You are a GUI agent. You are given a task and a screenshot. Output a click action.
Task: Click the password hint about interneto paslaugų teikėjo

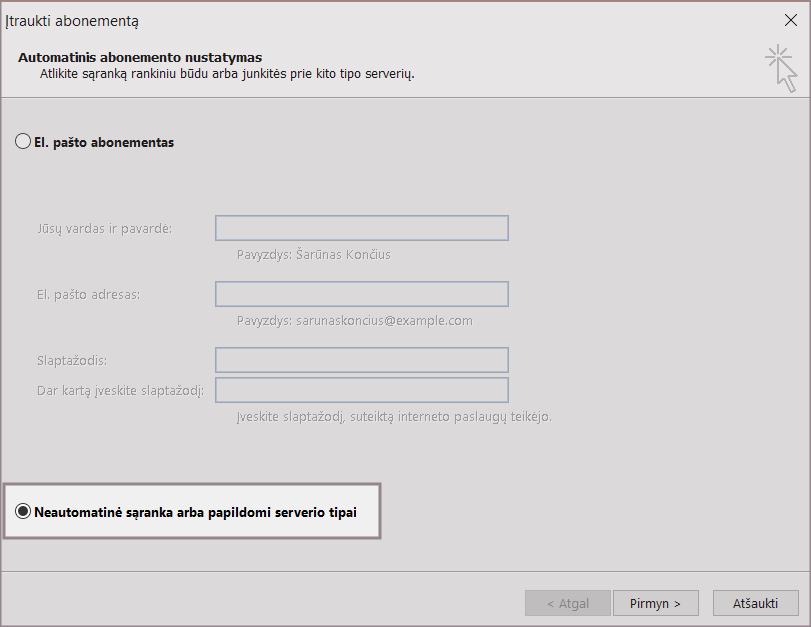(393, 416)
